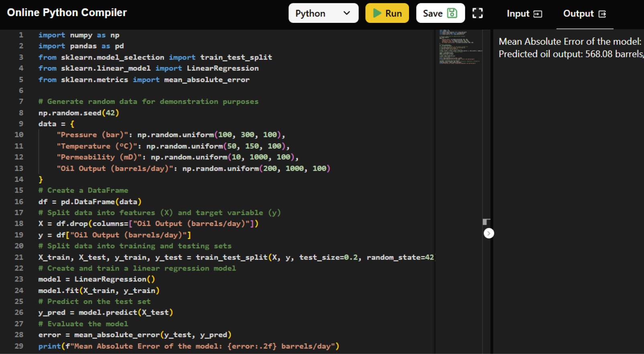
Task: Click the floppy disk Save icon
Action: [452, 13]
